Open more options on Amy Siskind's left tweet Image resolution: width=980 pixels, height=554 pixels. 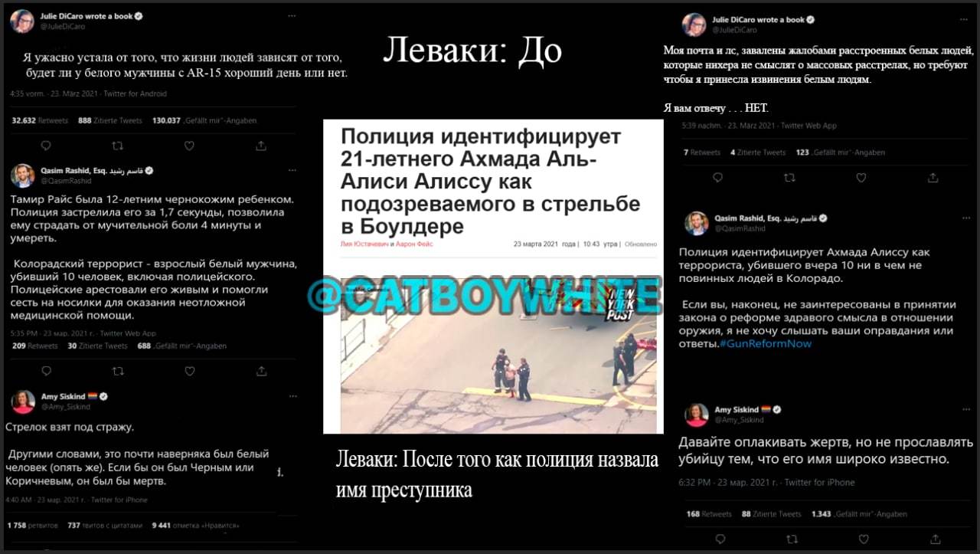click(292, 397)
